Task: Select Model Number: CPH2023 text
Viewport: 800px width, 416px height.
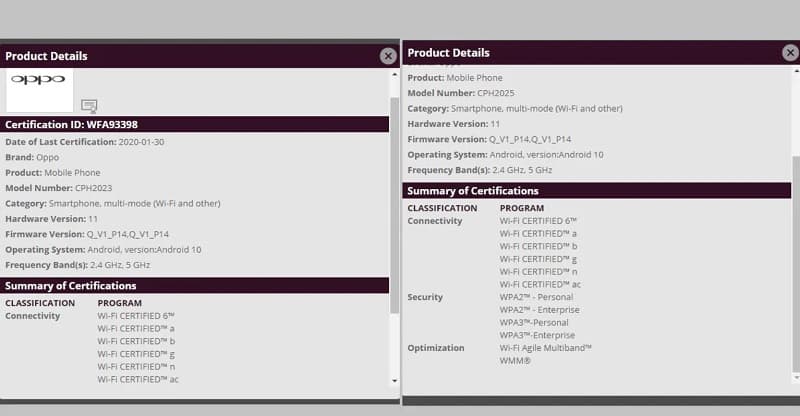Action: click(x=59, y=188)
